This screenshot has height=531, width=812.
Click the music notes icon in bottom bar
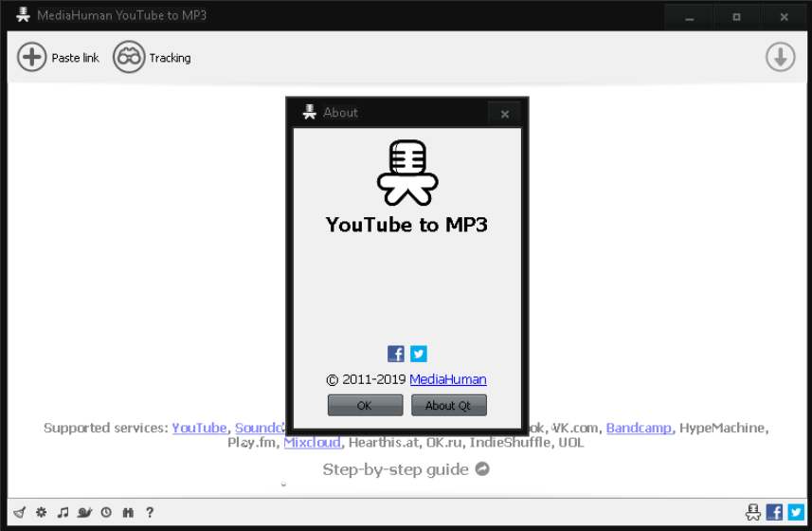click(63, 512)
